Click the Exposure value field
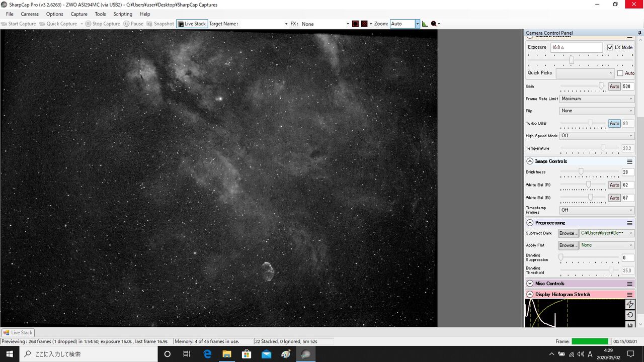 (577, 47)
